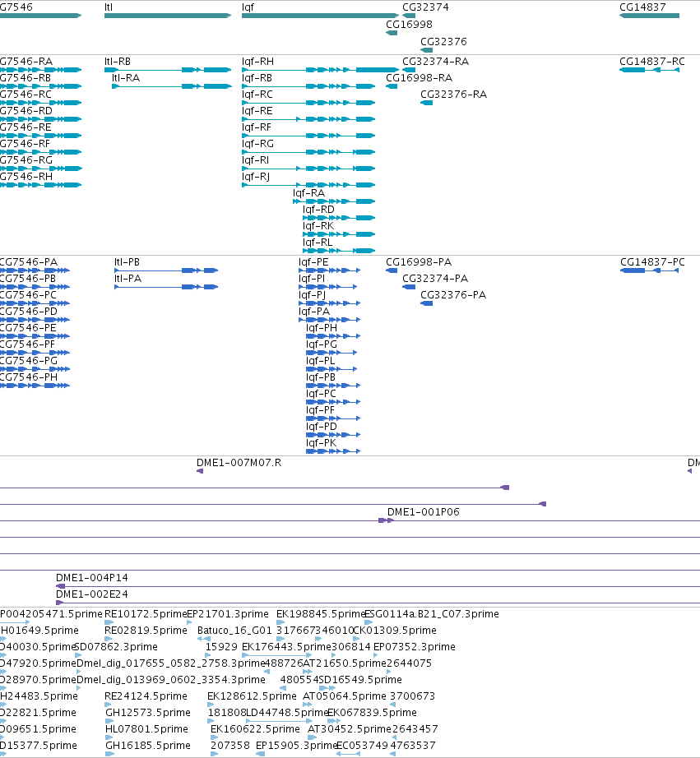Click the CG16998-RA transcript label
Image resolution: width=700 pixels, height=758 pixels.
(419, 78)
